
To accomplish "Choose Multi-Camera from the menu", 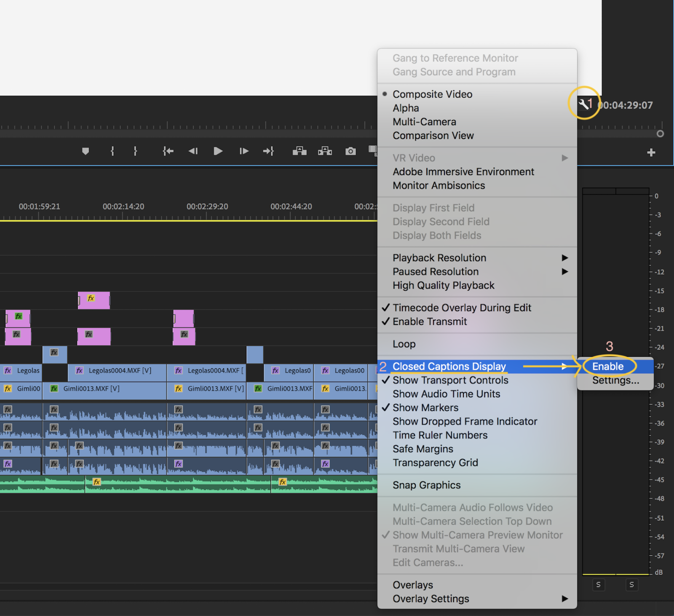I will (424, 121).
